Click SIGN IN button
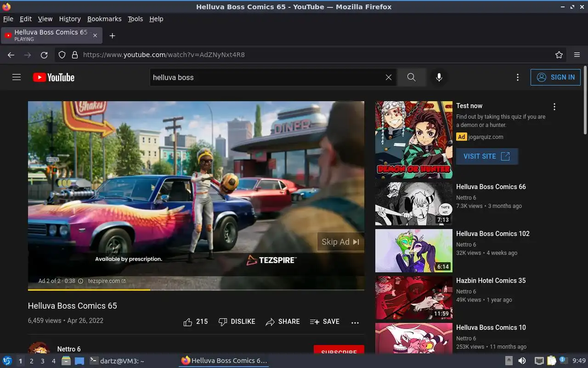This screenshot has width=588, height=368. tap(555, 77)
